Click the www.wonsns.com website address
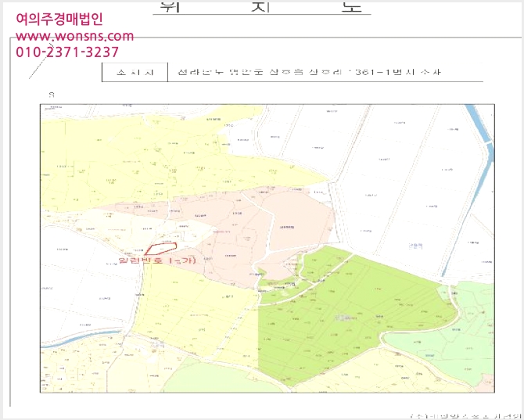 click(x=75, y=36)
